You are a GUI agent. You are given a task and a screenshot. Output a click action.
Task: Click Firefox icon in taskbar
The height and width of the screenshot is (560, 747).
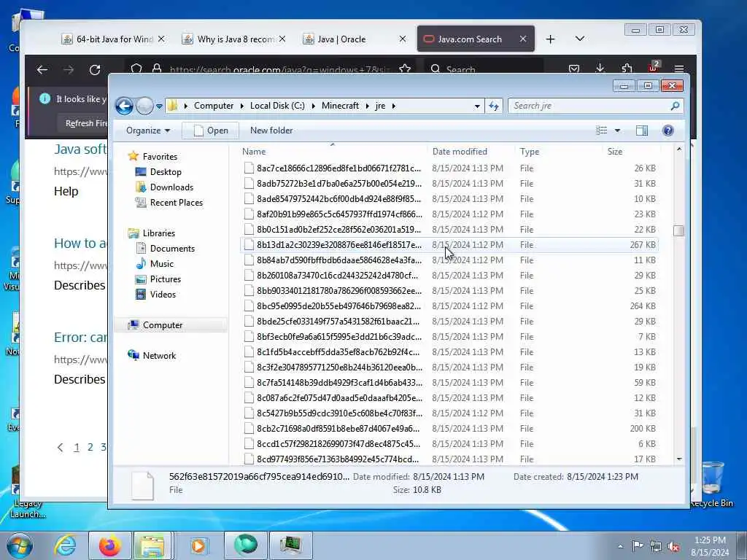109,545
